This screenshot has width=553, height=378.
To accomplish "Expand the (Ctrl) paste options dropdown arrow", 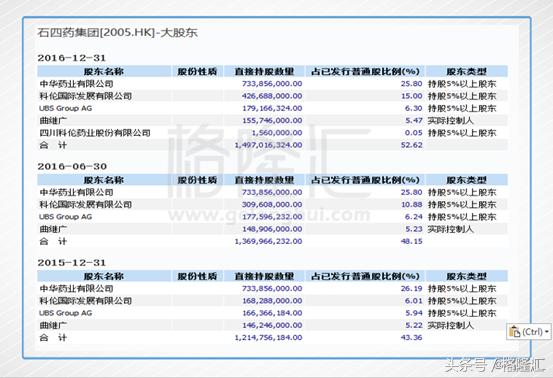I will [x=547, y=332].
